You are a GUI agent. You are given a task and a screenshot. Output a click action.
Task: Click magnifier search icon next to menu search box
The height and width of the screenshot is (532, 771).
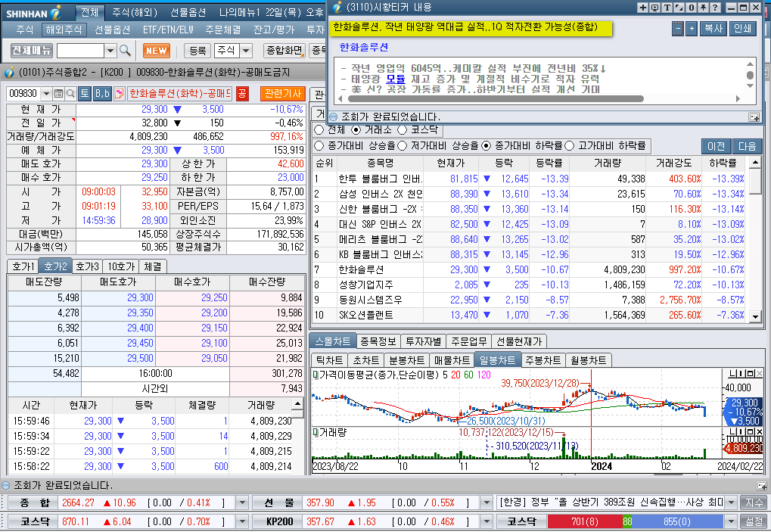click(x=125, y=50)
